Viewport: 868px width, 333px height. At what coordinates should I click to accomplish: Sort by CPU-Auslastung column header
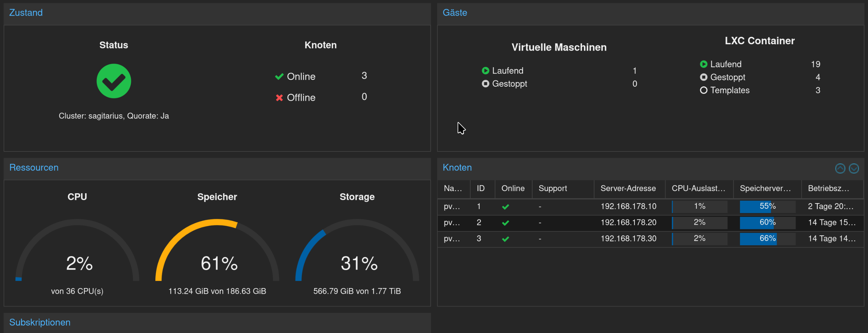[698, 189]
